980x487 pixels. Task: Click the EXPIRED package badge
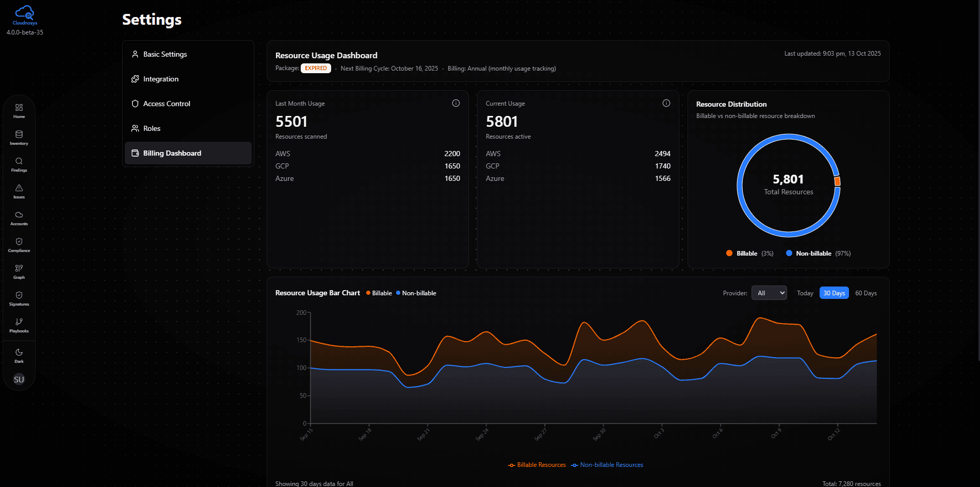tap(316, 68)
